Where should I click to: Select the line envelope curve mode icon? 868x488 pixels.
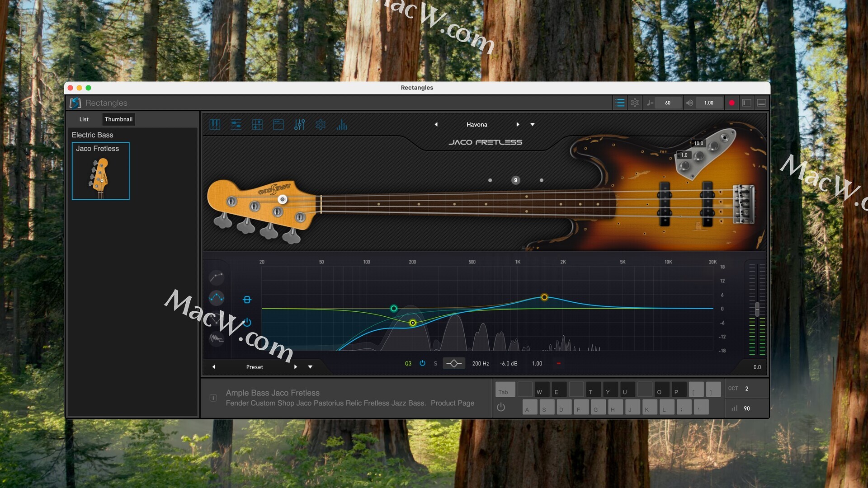[x=217, y=277]
